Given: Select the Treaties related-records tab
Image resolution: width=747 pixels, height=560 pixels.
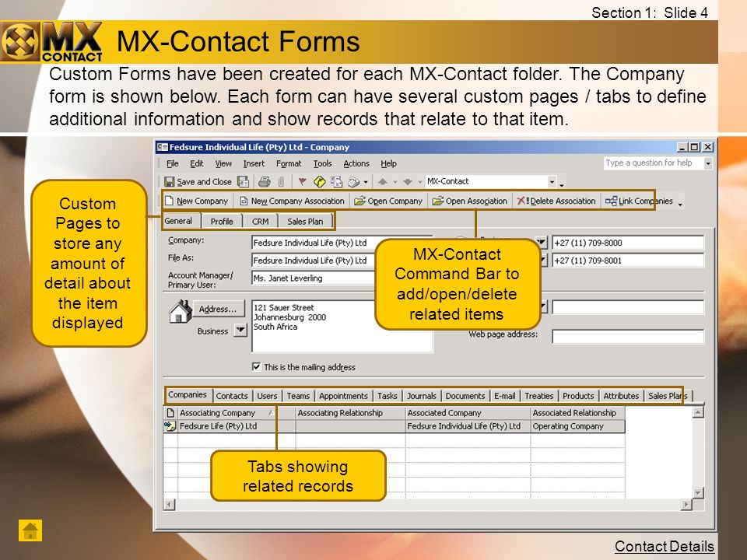Looking at the screenshot, I should tap(539, 396).
